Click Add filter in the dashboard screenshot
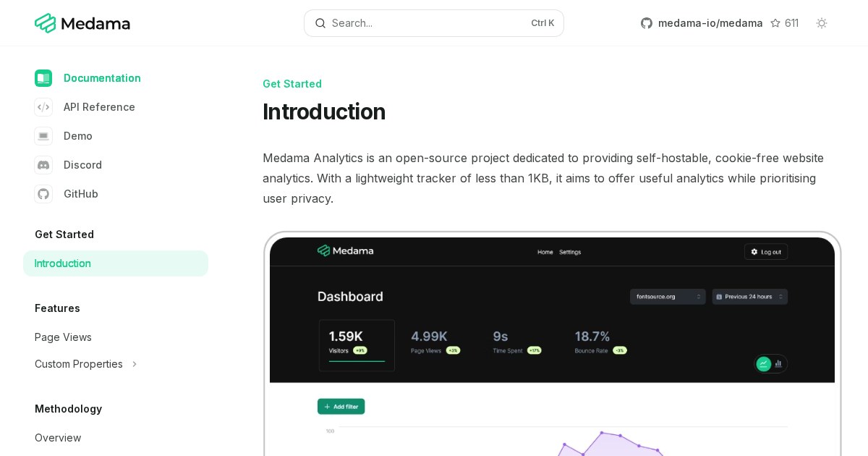This screenshot has width=868, height=456. (341, 407)
